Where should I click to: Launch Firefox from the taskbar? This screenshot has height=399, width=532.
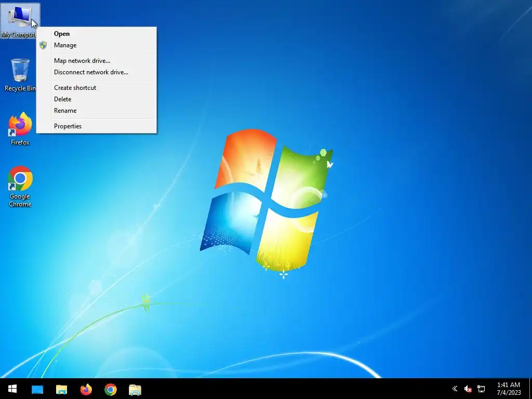[x=86, y=389]
